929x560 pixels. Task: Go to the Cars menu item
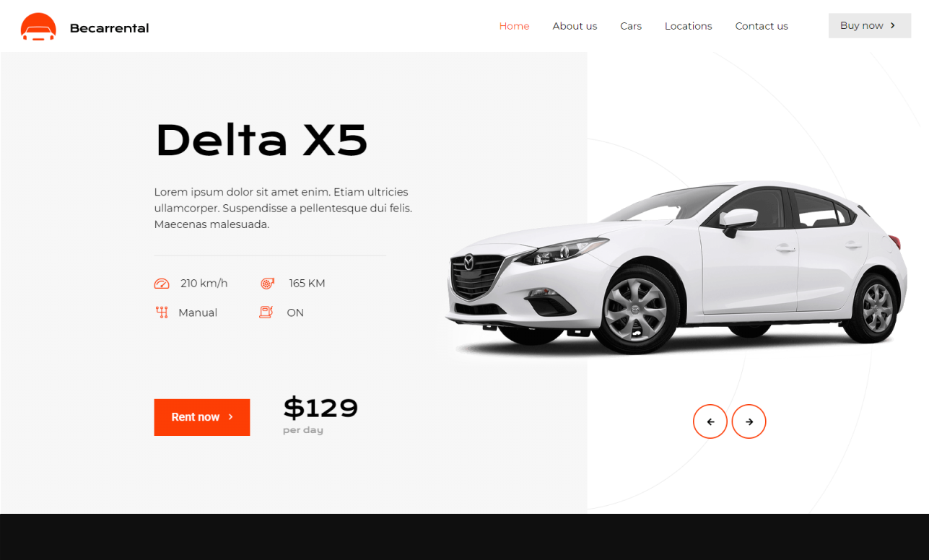click(631, 26)
